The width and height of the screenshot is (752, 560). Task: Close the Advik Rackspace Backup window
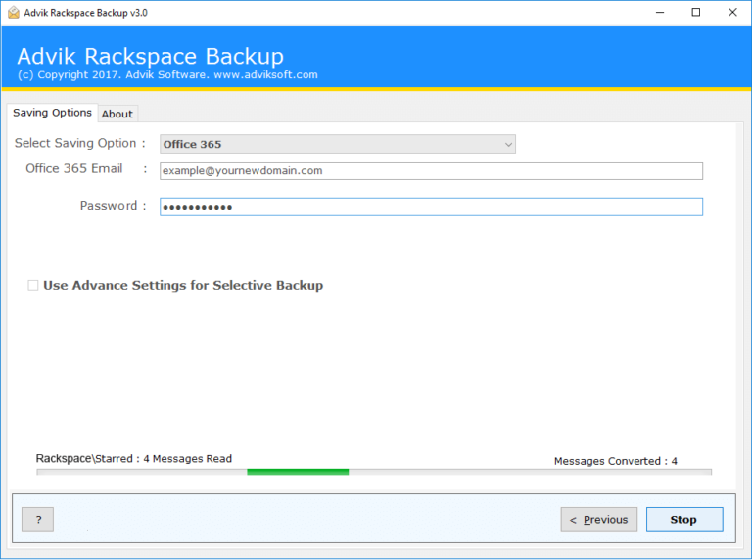[x=732, y=13]
